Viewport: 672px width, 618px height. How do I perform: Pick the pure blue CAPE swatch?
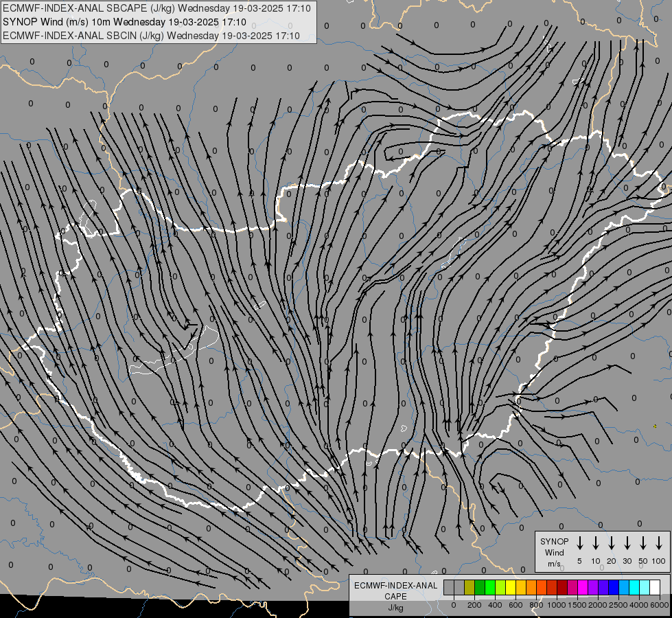tap(614, 587)
